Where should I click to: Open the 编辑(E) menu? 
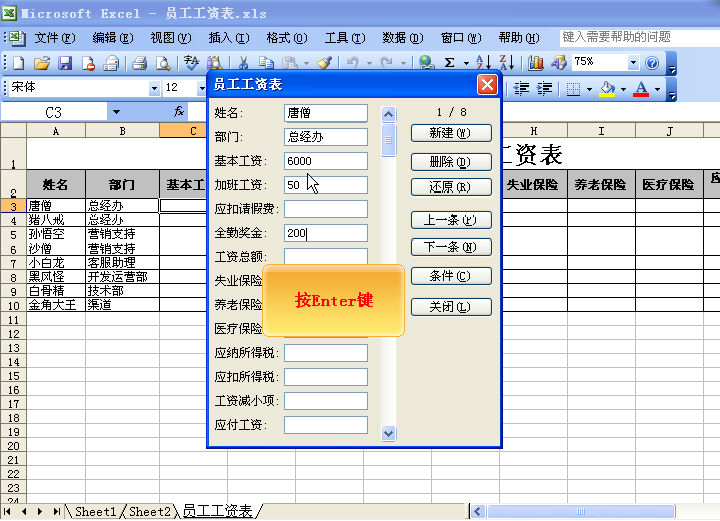click(x=112, y=38)
